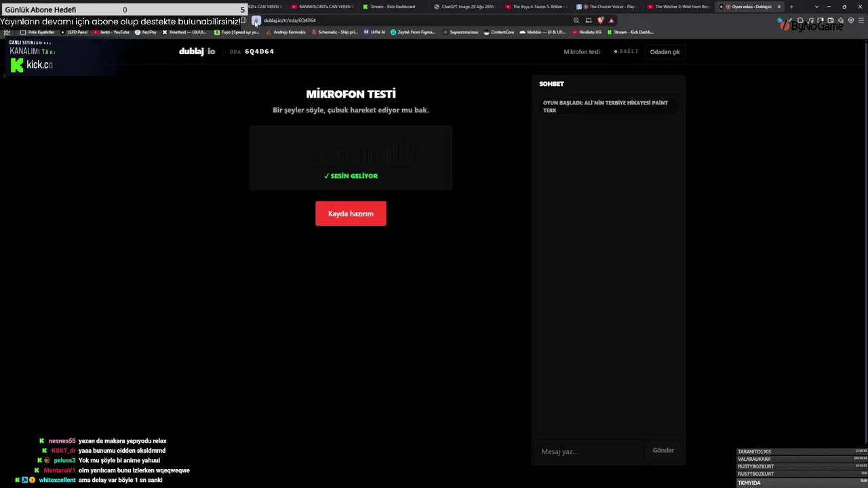Screen dimensions: 868x488
Task: Open ContentCore bookmark
Action: click(x=498, y=32)
